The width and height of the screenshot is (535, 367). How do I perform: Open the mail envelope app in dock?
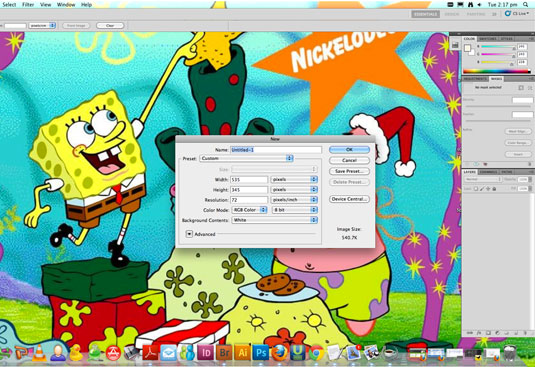169,353
